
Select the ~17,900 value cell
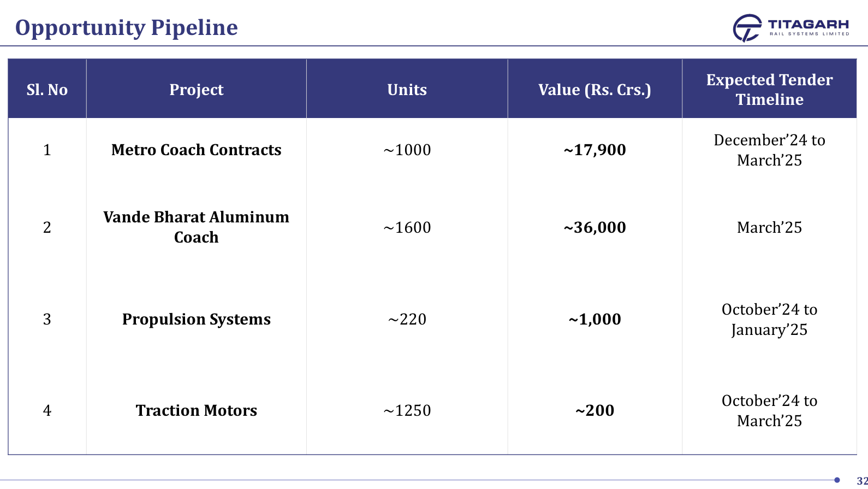(594, 150)
